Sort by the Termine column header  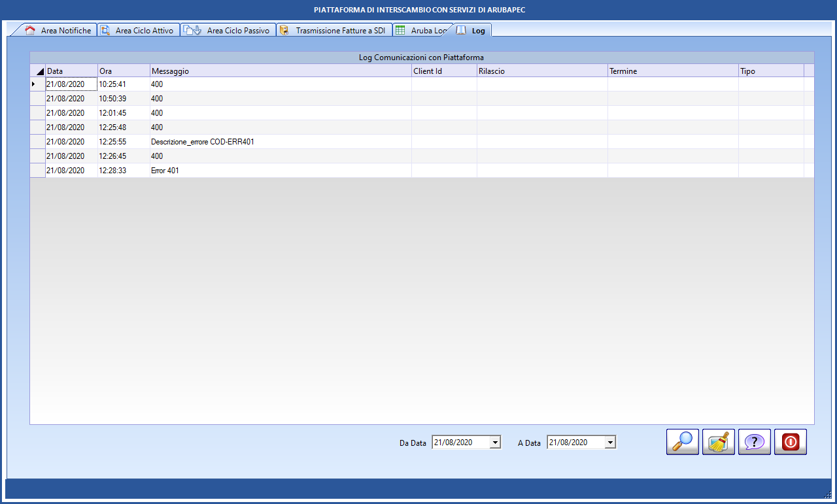pos(673,71)
